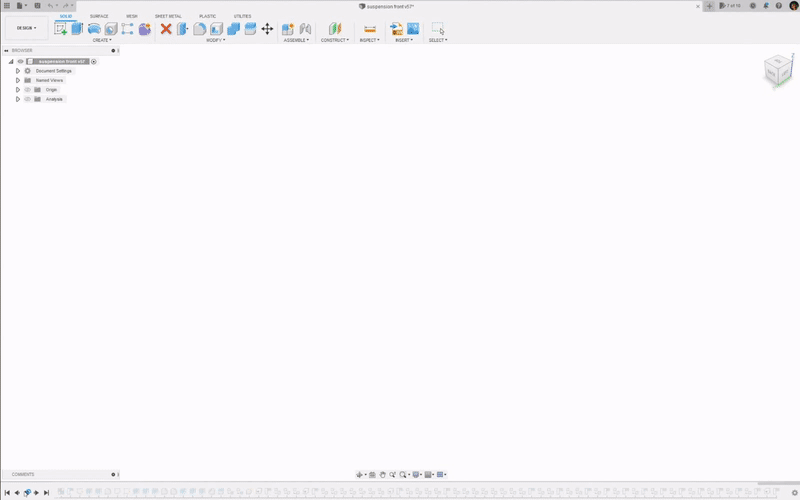Click the Insert Derive icon

click(x=396, y=29)
